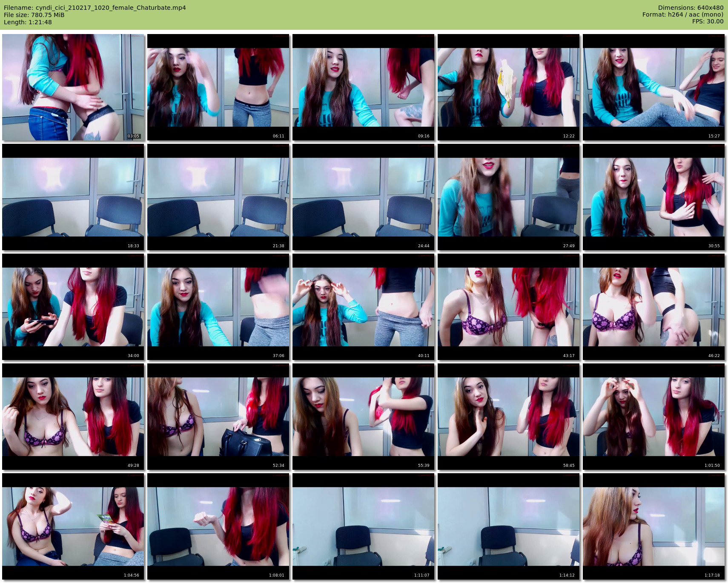Click the frame at timestamp 37:06

pos(218,307)
